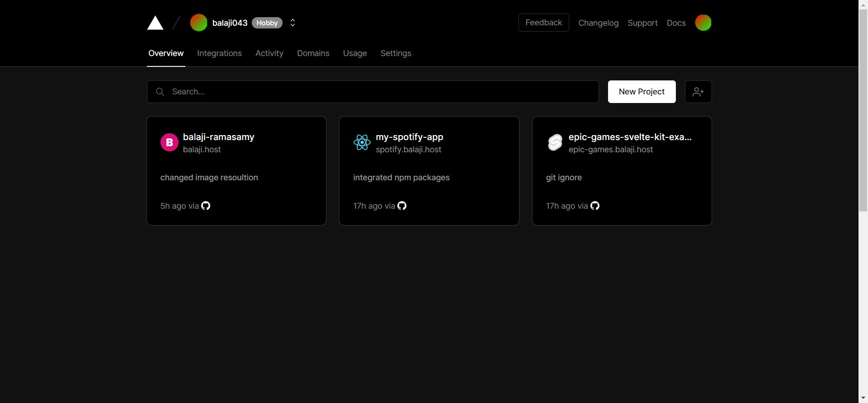
Task: Focus the project Search field
Action: (x=373, y=92)
